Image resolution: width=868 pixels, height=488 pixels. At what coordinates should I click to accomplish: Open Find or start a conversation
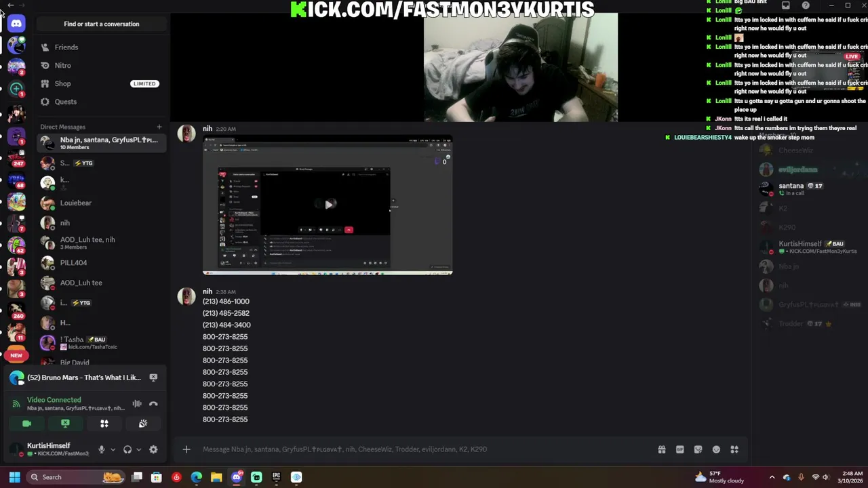coord(102,24)
